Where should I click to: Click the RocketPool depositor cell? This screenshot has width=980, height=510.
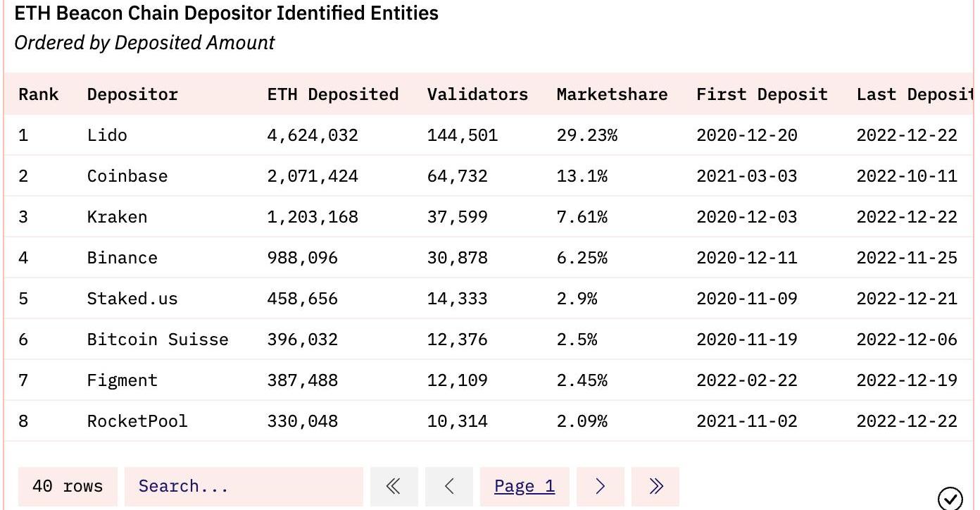pos(137,421)
